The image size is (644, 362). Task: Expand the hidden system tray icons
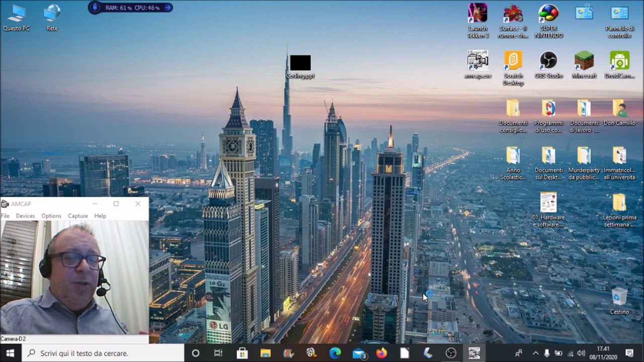pos(535,353)
